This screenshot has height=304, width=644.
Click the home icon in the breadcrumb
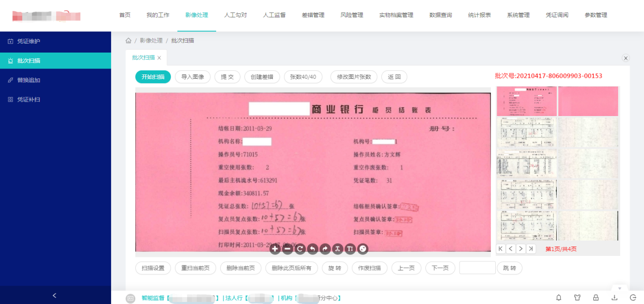(x=128, y=41)
